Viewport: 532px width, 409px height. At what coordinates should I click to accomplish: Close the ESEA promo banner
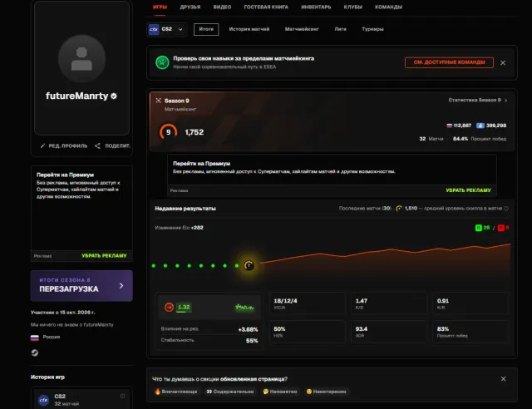(x=503, y=63)
